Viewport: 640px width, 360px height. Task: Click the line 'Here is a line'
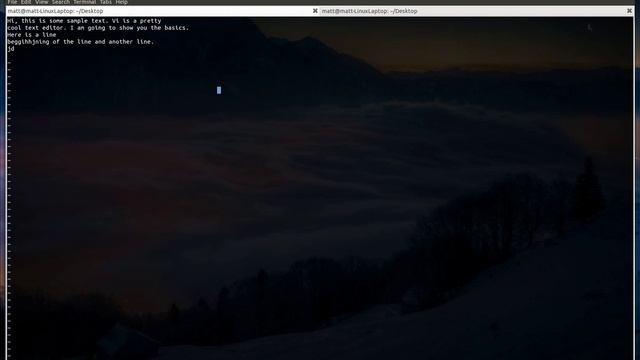pos(31,35)
